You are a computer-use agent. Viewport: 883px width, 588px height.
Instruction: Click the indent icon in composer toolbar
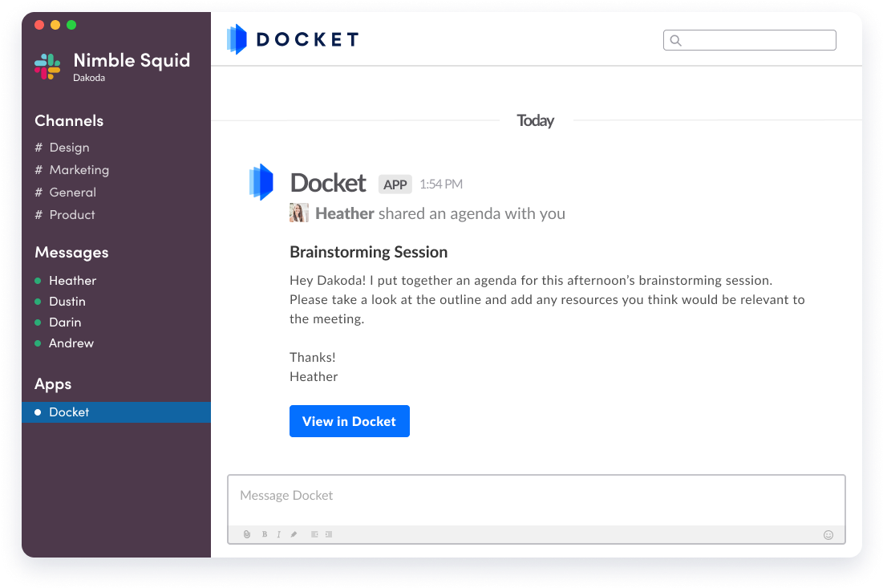pos(329,534)
